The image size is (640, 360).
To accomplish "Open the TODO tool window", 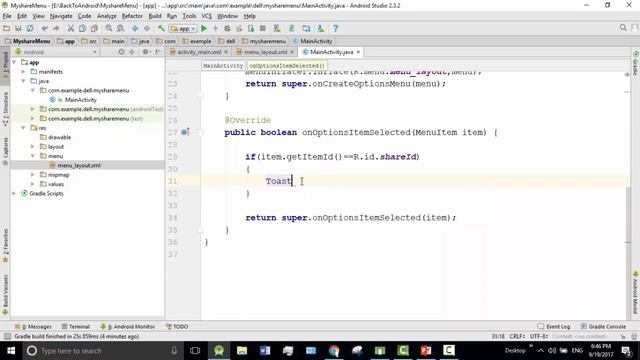I will pos(177,327).
